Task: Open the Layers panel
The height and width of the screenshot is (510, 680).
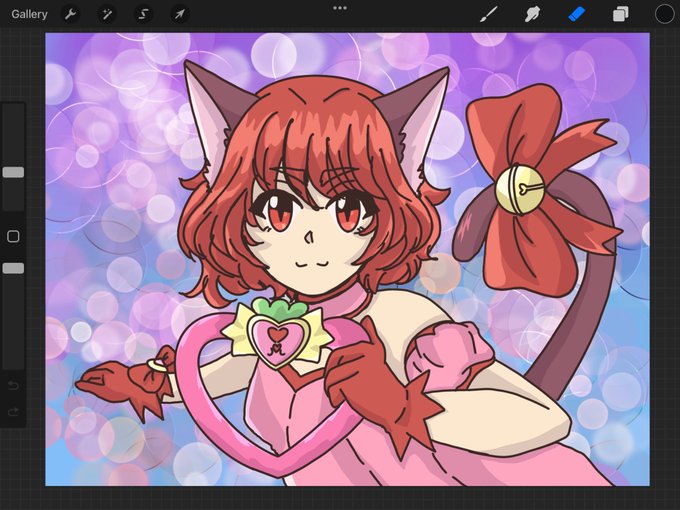Action: tap(621, 14)
